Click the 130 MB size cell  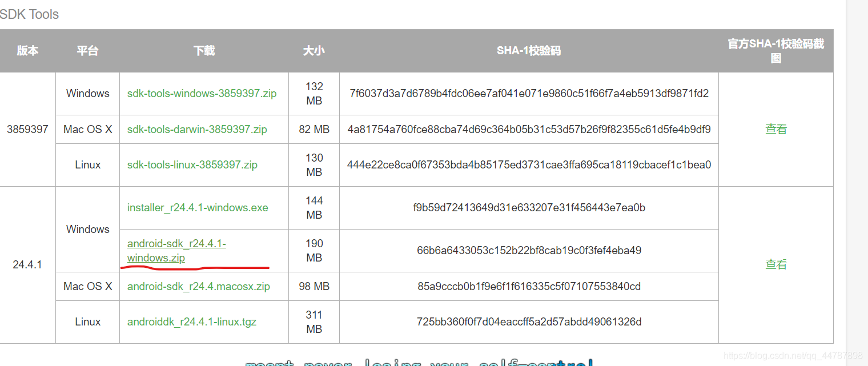click(314, 164)
